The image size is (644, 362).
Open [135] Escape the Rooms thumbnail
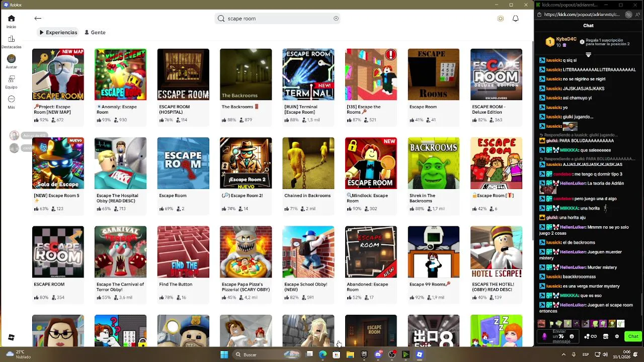pyautogui.click(x=371, y=74)
